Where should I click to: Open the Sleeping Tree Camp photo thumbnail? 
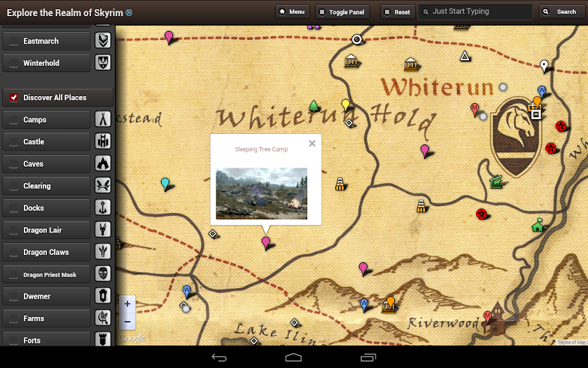coord(261,193)
